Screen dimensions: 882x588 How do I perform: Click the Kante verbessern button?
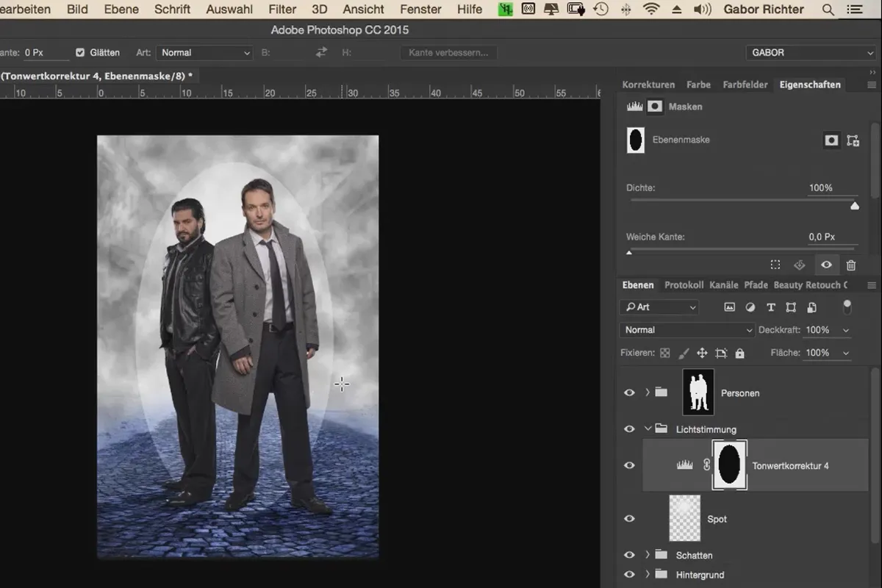pyautogui.click(x=448, y=53)
